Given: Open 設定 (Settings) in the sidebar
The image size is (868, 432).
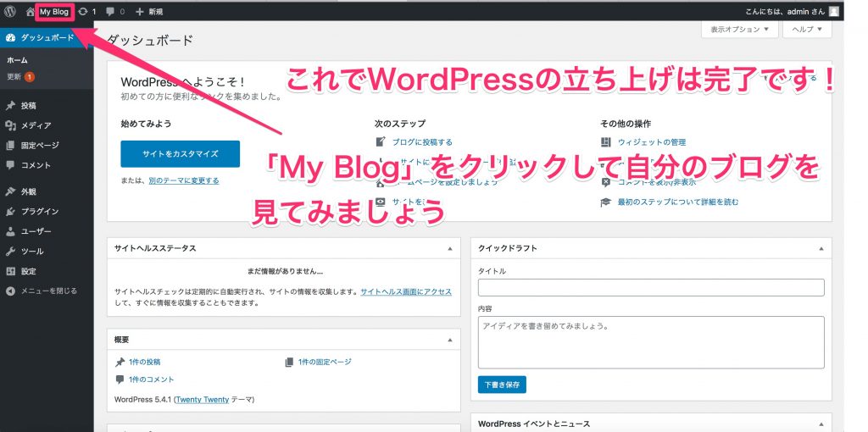Looking at the screenshot, I should pyautogui.click(x=29, y=271).
